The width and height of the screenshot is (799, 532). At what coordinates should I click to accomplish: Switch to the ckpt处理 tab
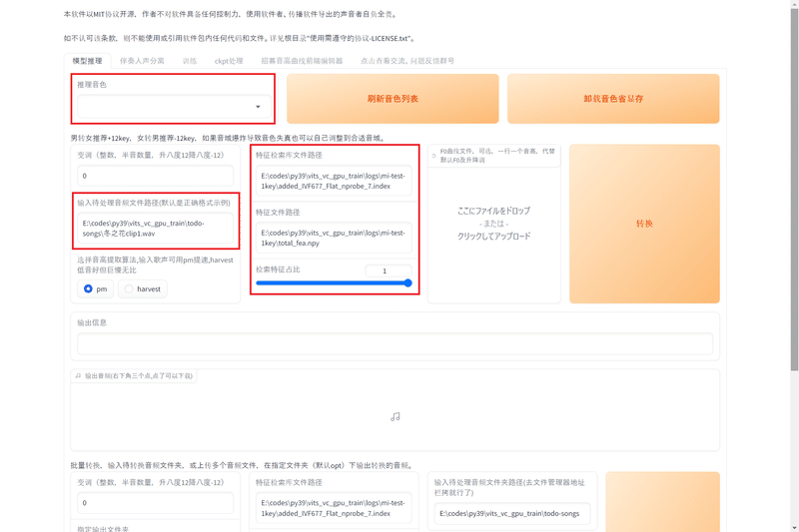[x=229, y=61]
